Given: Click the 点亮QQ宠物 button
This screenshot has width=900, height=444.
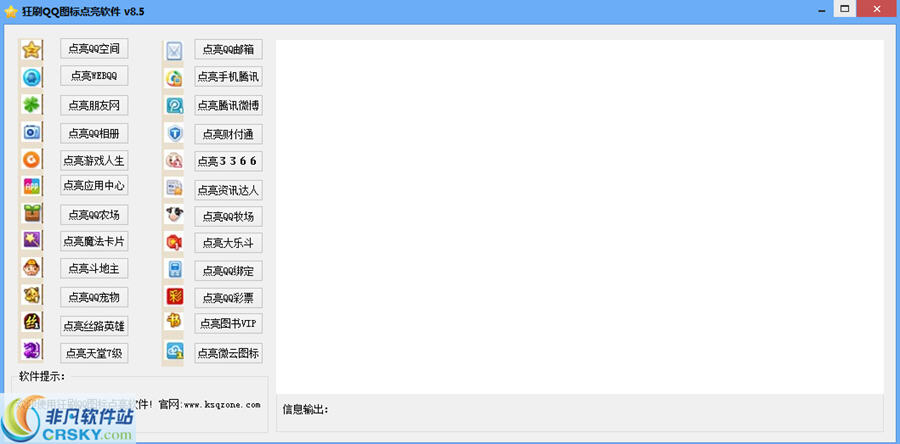Looking at the screenshot, I should [94, 297].
